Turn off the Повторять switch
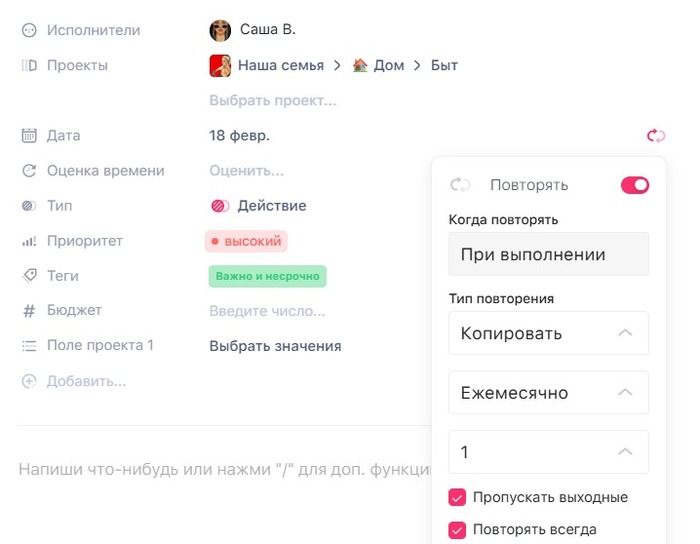700x544 pixels. click(x=635, y=185)
